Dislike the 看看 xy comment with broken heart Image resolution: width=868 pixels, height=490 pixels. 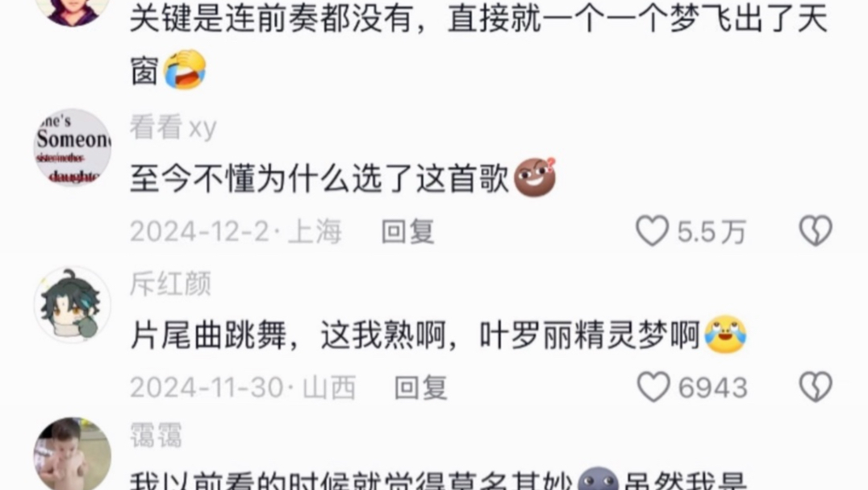click(816, 230)
